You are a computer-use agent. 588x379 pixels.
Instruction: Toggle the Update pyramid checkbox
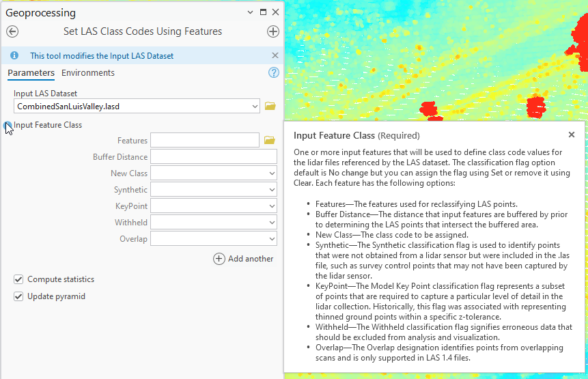(x=18, y=296)
